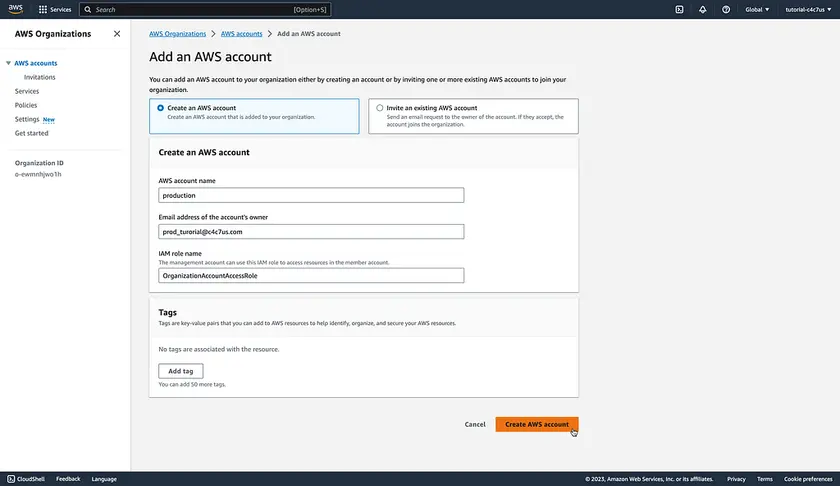Click the Tags section heading
Screen dimensions: 840x486
pos(168,312)
